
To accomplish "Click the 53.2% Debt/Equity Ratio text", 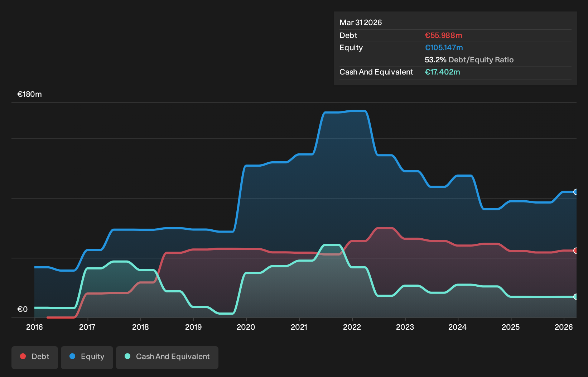I will click(x=469, y=60).
